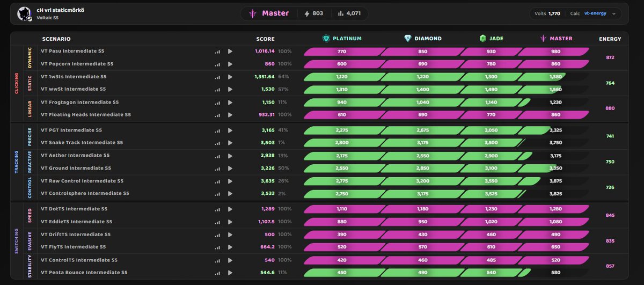Play VT Snake Track Intermediate S5 scenario

tap(230, 143)
